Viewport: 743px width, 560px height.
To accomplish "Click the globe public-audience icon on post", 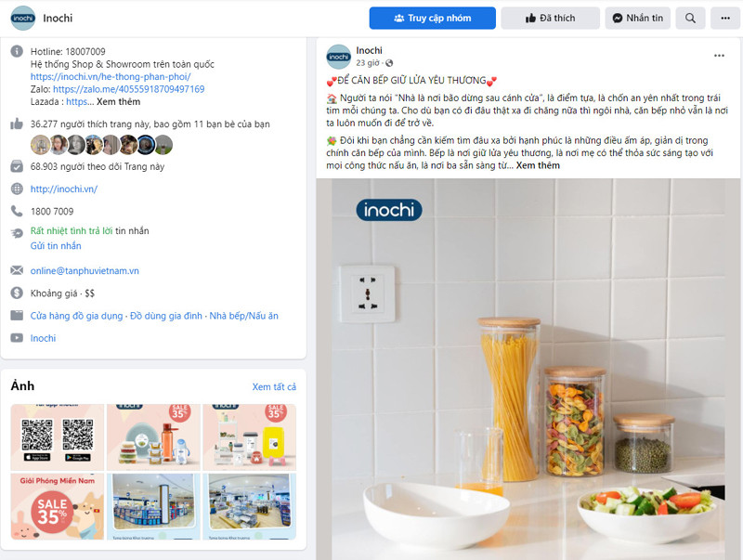I will click(389, 63).
